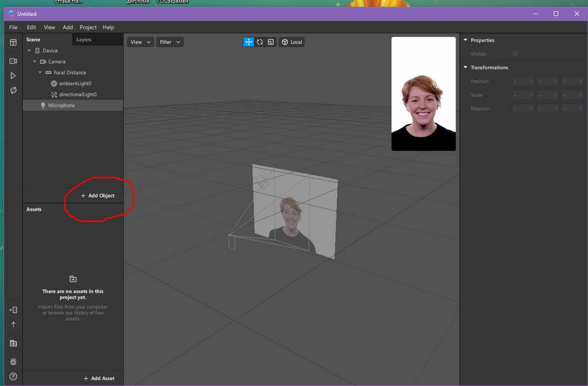The image size is (588, 386).
Task: Click the send to device icon
Action: [13, 310]
